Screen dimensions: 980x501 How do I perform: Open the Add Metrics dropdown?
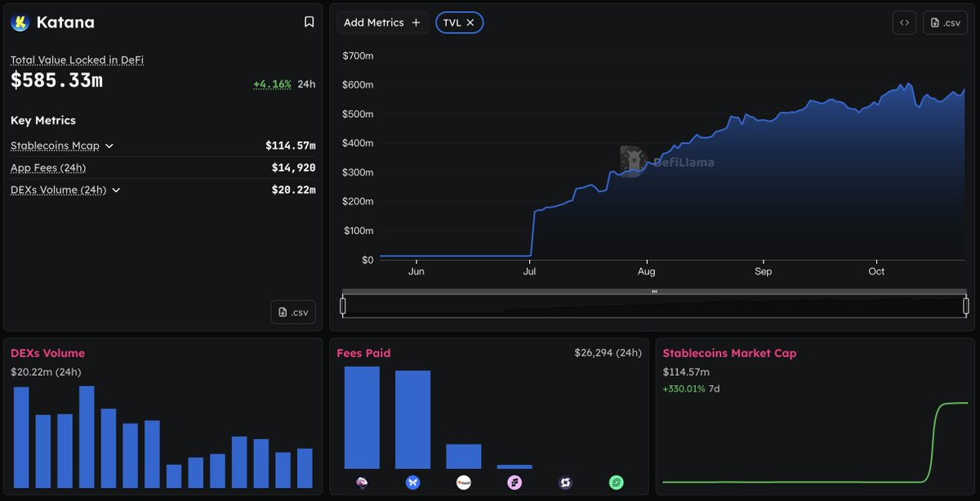click(382, 23)
